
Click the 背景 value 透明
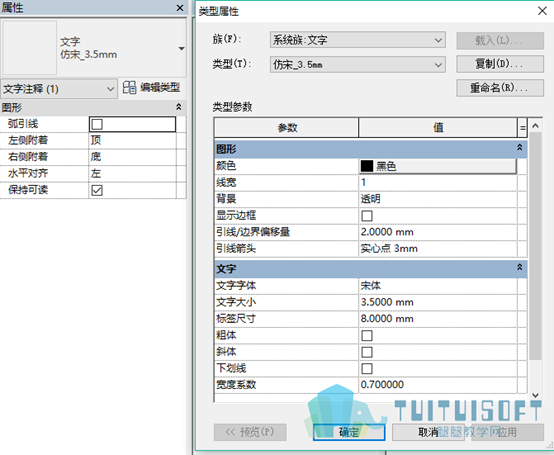pyautogui.click(x=438, y=199)
